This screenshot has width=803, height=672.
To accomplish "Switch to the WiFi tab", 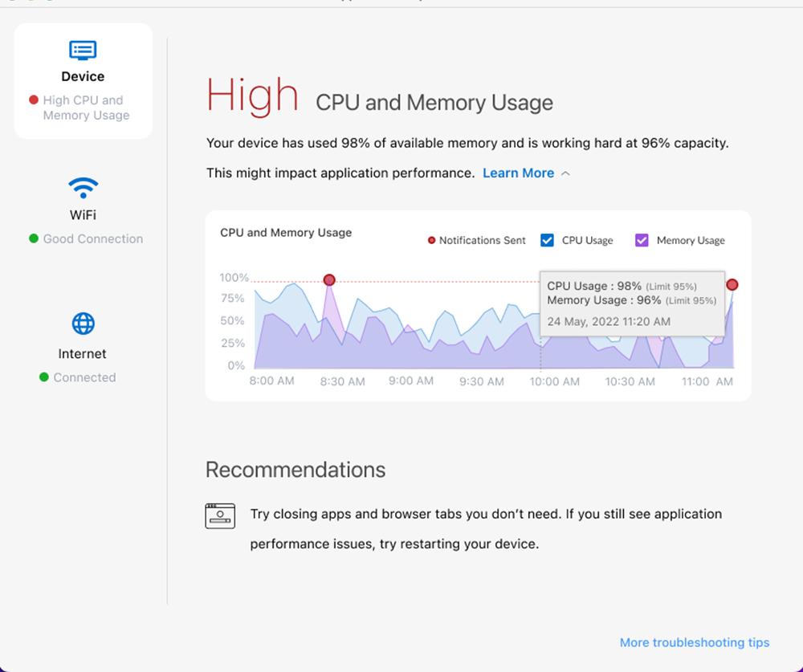I will [x=83, y=214].
